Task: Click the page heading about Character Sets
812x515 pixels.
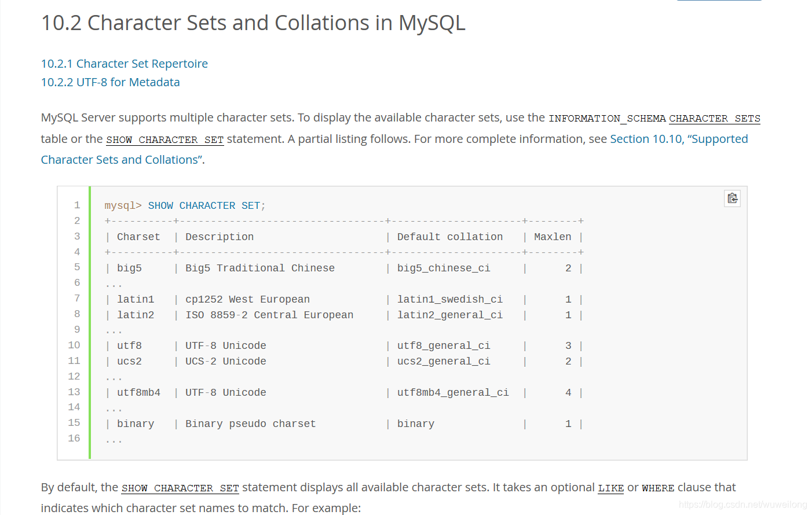Action: point(253,23)
